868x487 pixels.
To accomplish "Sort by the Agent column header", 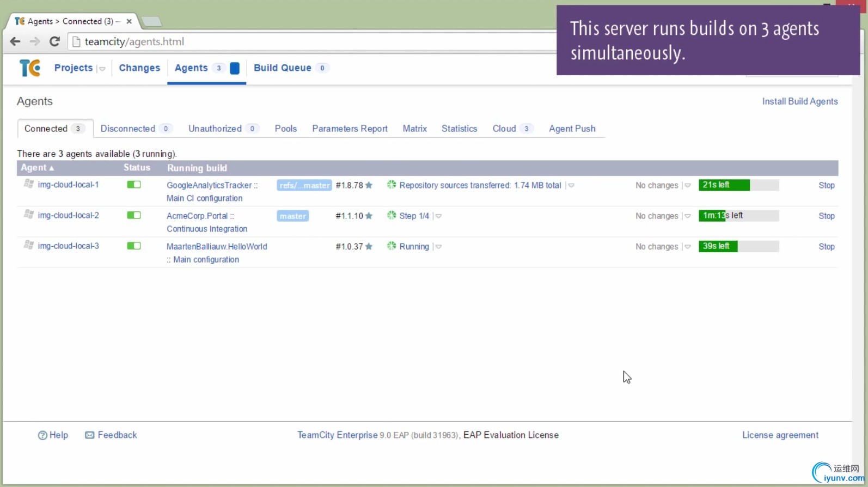I will (x=37, y=168).
